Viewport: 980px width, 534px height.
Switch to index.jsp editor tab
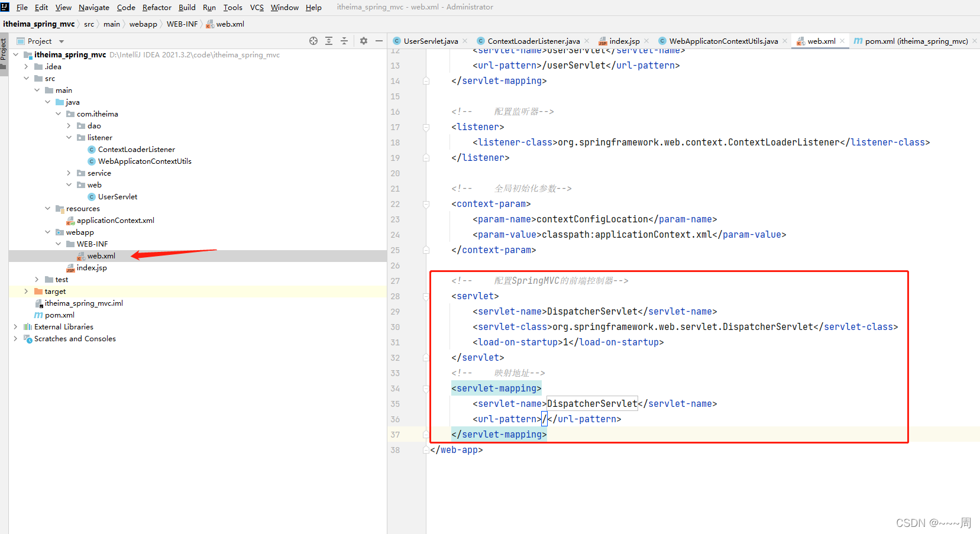coord(625,41)
